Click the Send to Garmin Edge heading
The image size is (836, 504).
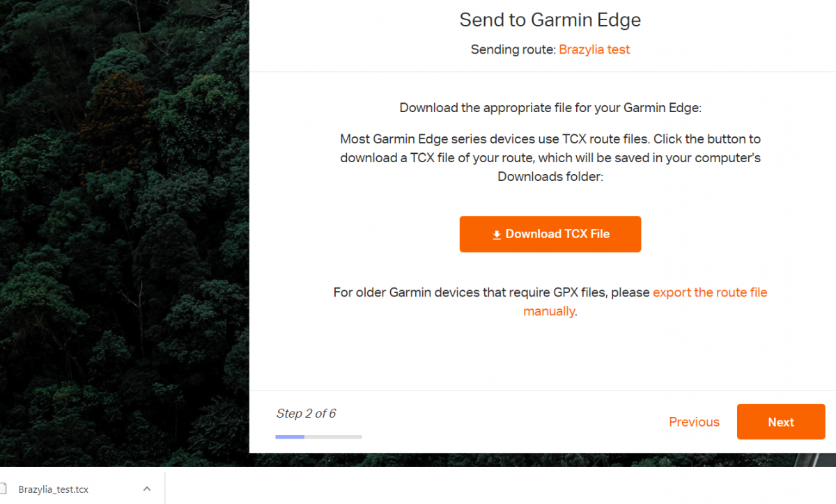(550, 20)
